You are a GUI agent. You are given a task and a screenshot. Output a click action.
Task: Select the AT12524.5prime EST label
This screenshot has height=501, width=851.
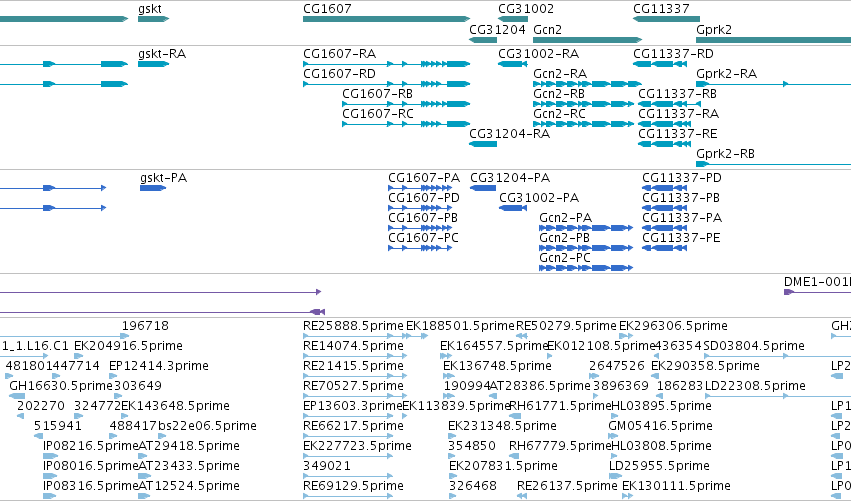click(189, 486)
